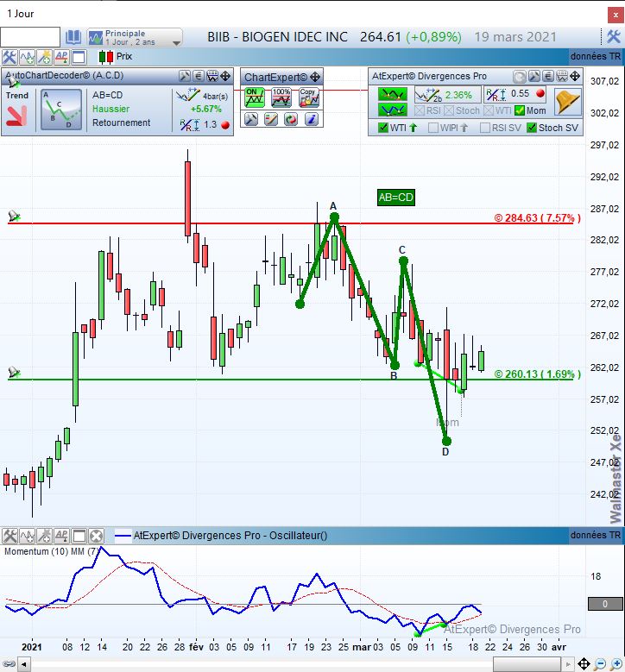Open oscillator panel settings wrench
The image size is (625, 672).
(9, 536)
